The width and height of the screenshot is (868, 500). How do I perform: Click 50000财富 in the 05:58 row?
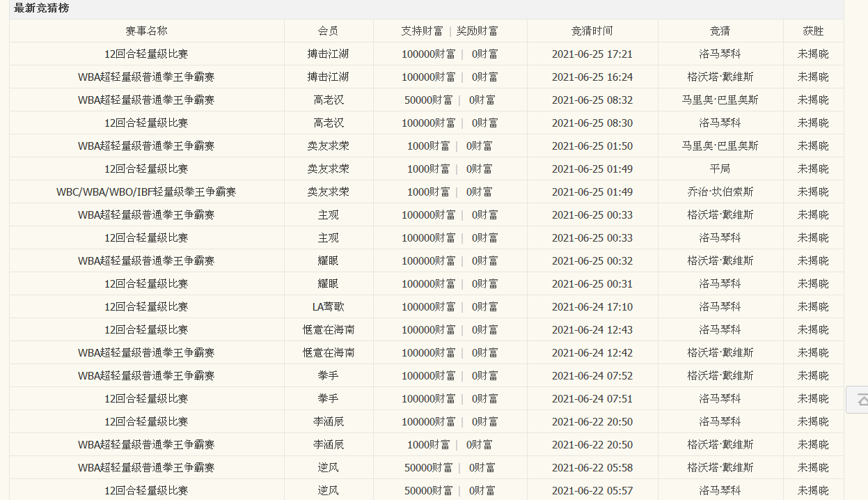428,467
